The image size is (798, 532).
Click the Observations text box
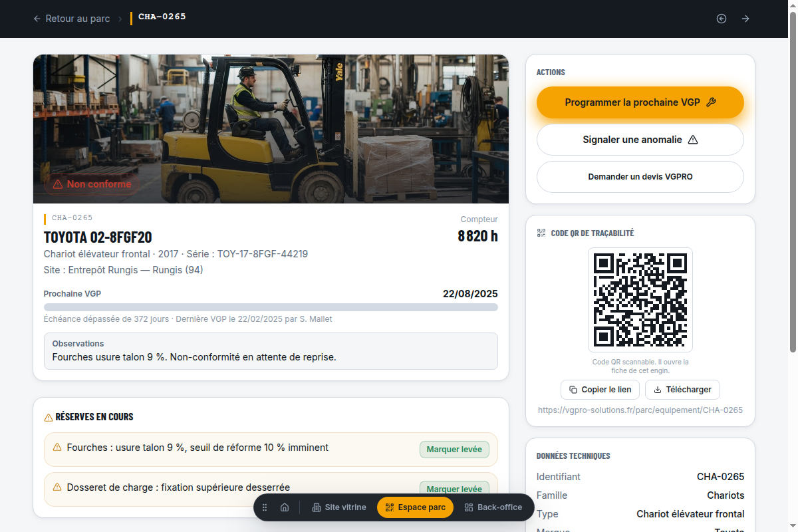click(271, 351)
